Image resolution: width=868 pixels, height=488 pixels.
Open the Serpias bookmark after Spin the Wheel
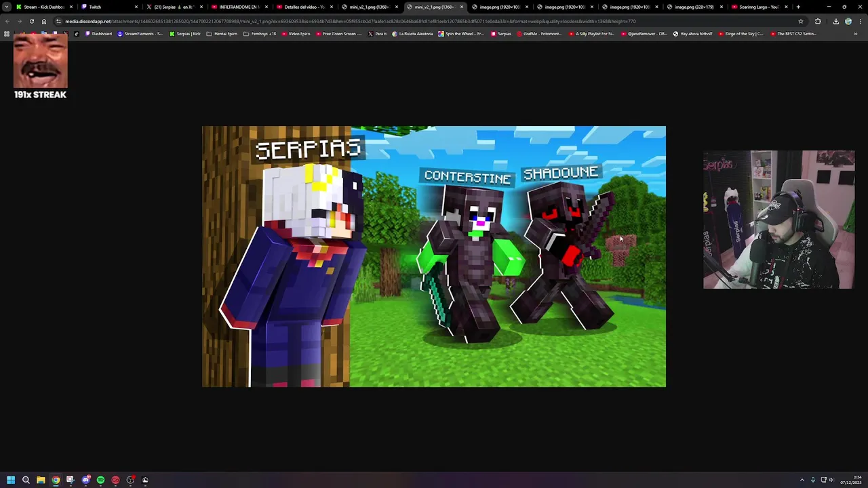click(500, 33)
